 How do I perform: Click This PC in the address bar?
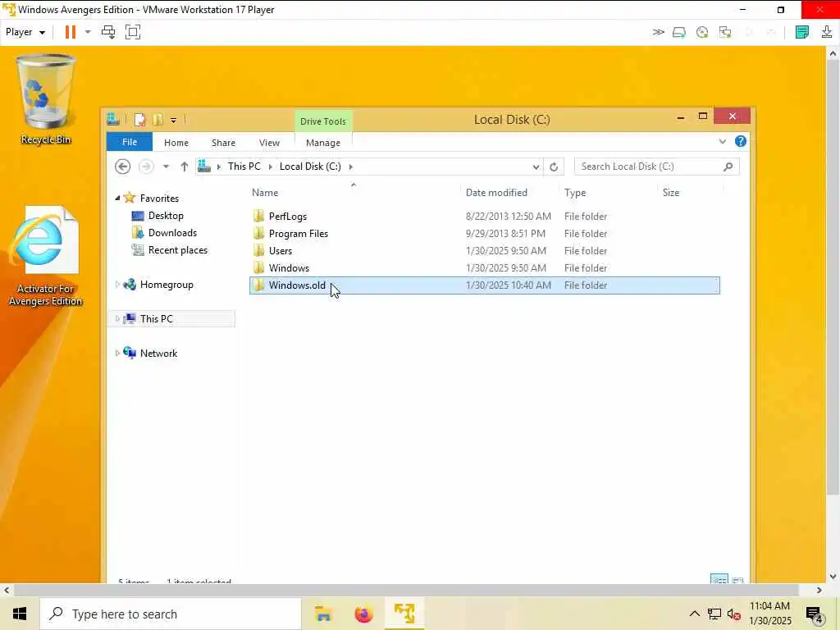click(x=244, y=167)
